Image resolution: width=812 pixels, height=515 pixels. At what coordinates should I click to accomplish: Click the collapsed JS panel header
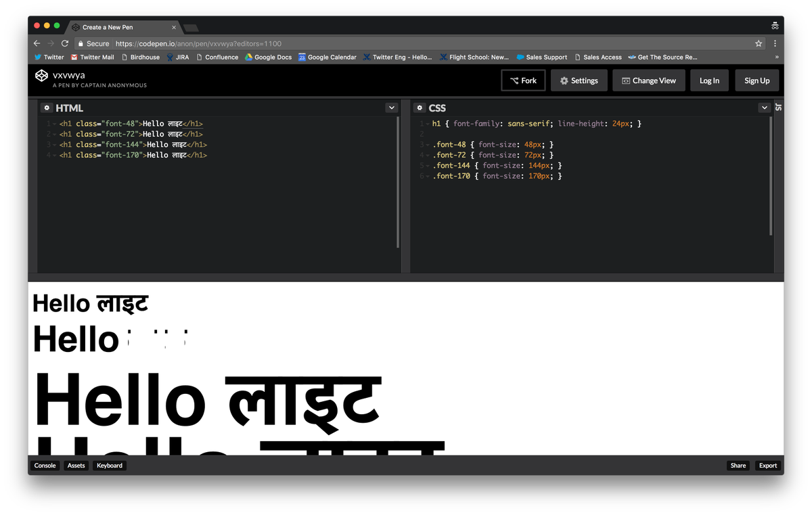(778, 108)
